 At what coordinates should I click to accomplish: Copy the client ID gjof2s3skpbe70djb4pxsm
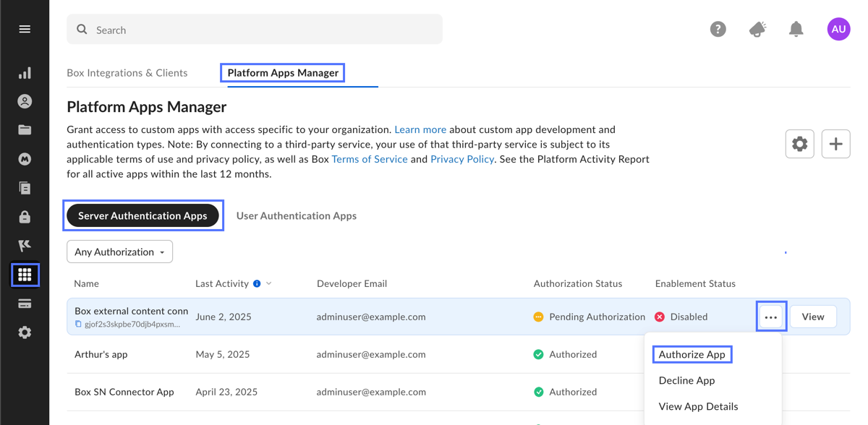(x=78, y=325)
